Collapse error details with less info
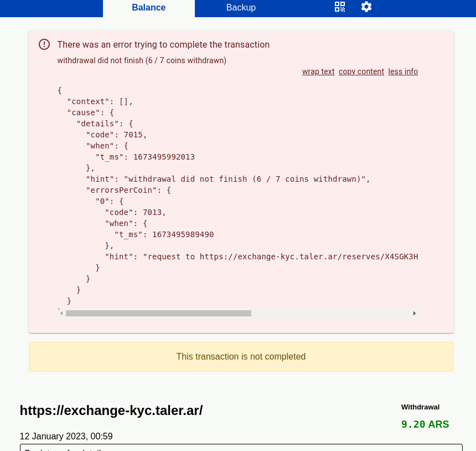 403,71
